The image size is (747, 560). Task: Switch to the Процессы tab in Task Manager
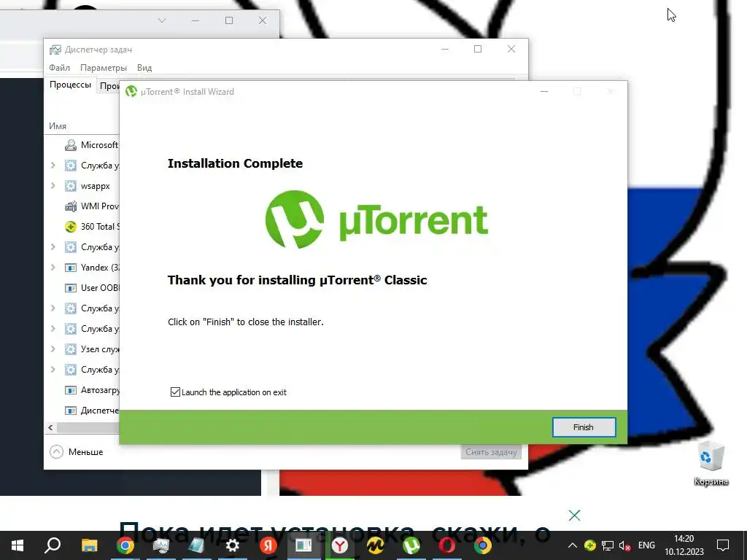point(70,85)
